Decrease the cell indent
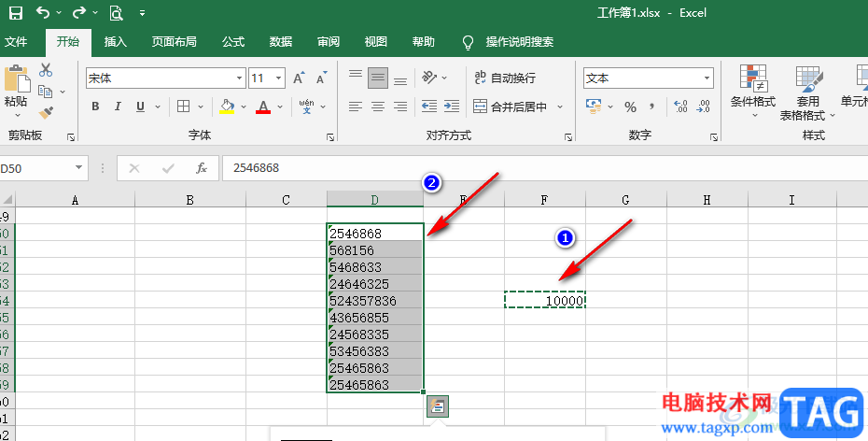 coord(429,107)
